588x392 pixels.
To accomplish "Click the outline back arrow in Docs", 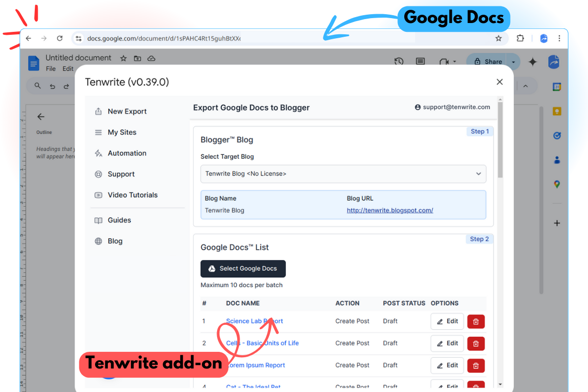I will tap(41, 117).
